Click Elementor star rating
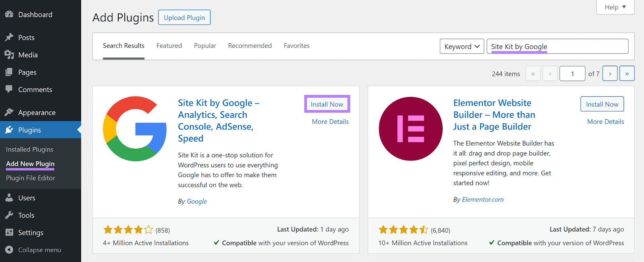644x262 pixels. coord(404,230)
